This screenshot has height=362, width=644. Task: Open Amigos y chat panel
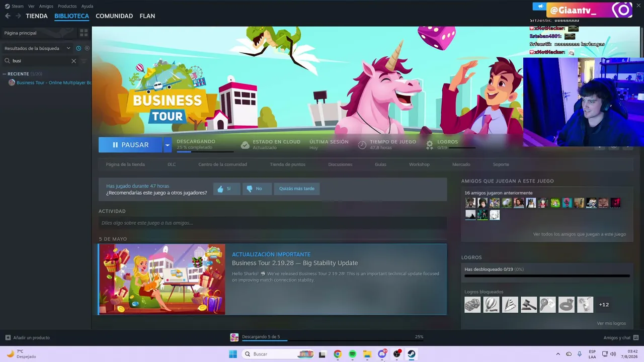click(x=621, y=337)
